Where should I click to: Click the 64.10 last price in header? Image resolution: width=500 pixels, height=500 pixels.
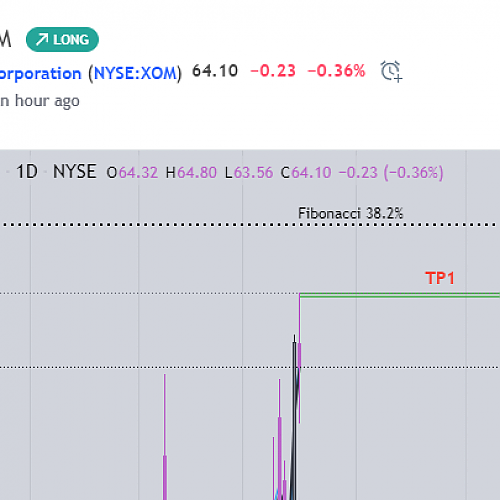(215, 71)
